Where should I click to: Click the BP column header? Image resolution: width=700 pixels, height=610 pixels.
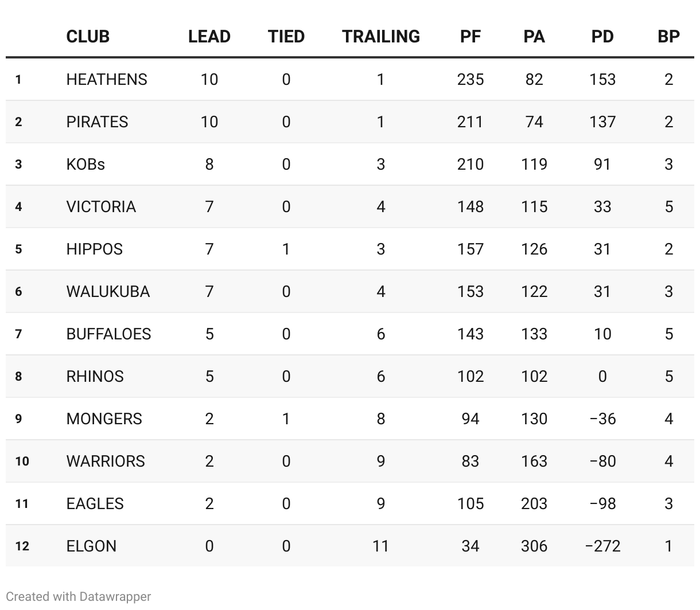click(x=669, y=37)
